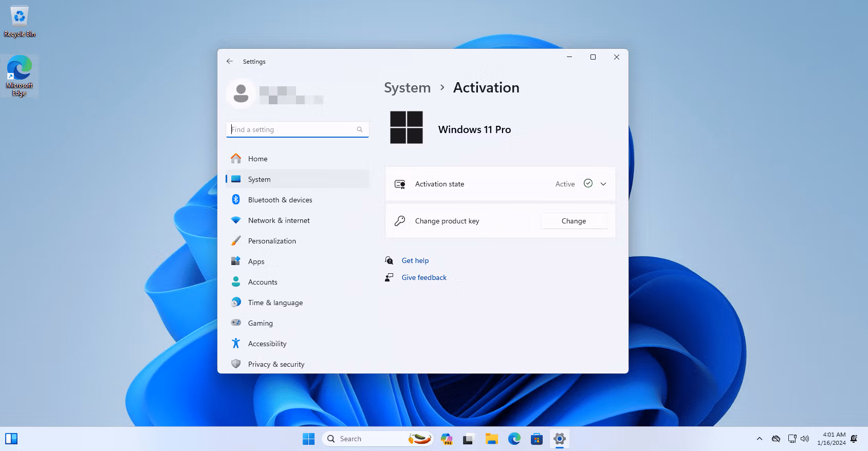The width and height of the screenshot is (868, 451).
Task: Launch File Explorer from the taskbar
Action: click(x=492, y=439)
